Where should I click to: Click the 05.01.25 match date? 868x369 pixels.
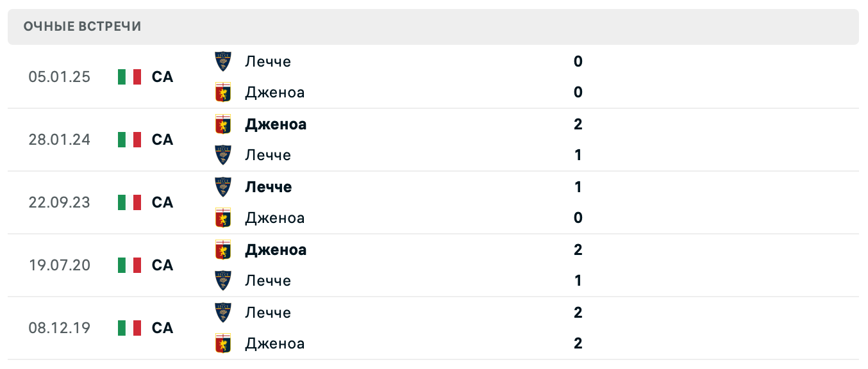[60, 77]
